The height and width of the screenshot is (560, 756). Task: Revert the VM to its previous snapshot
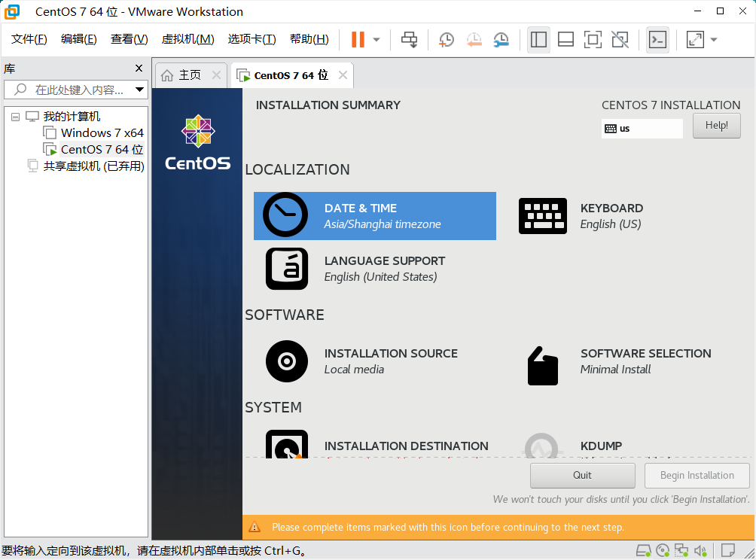[474, 40]
